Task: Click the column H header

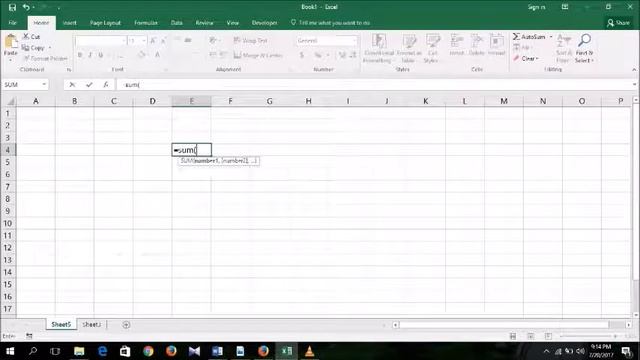Action: point(309,101)
